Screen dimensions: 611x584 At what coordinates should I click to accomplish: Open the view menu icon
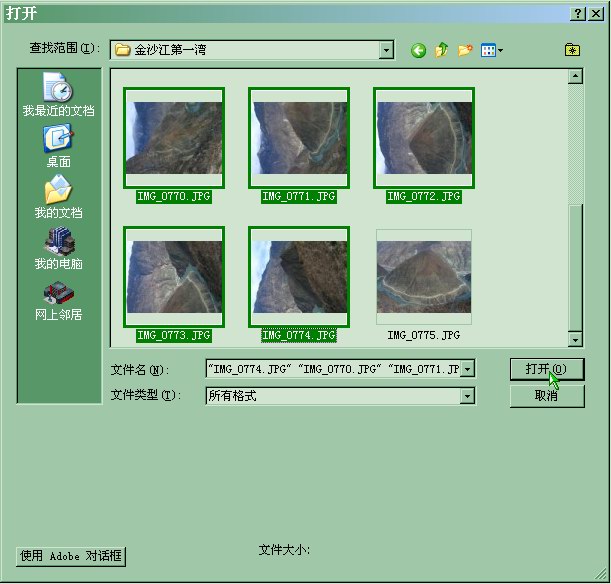point(491,51)
